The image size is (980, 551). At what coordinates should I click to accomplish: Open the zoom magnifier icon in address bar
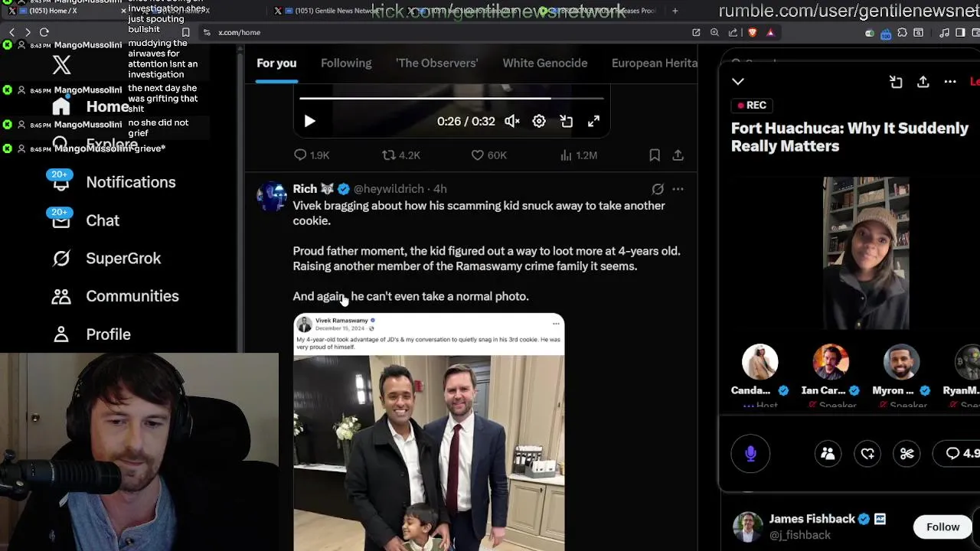[x=714, y=33]
